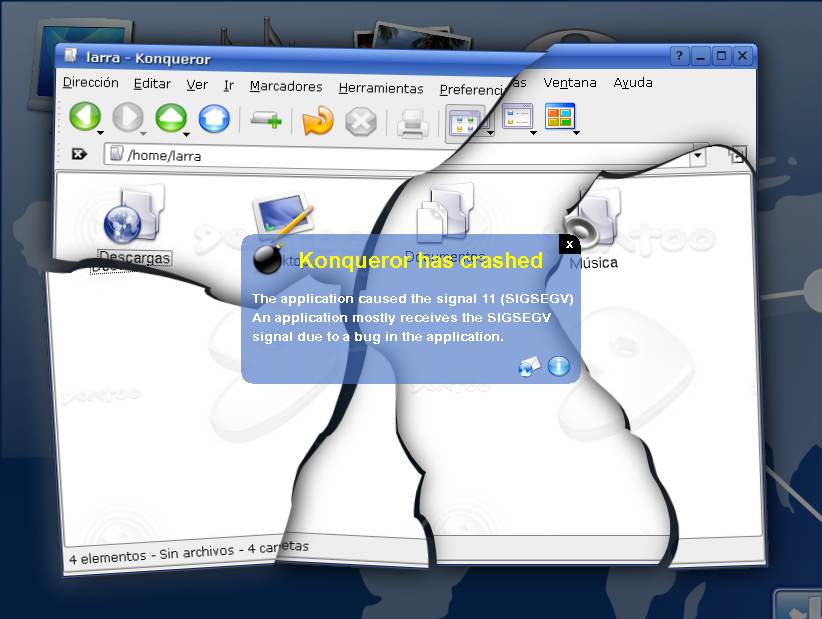Image resolution: width=822 pixels, height=619 pixels.
Task: Go up one directory with green up arrow
Action: coord(171,117)
